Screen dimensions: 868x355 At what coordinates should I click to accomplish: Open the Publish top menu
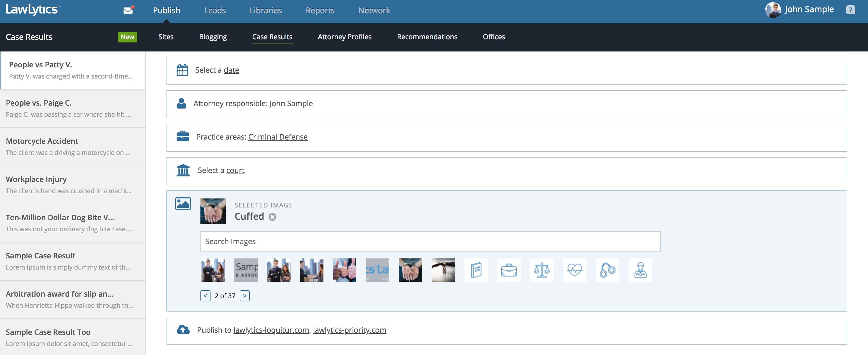(166, 10)
